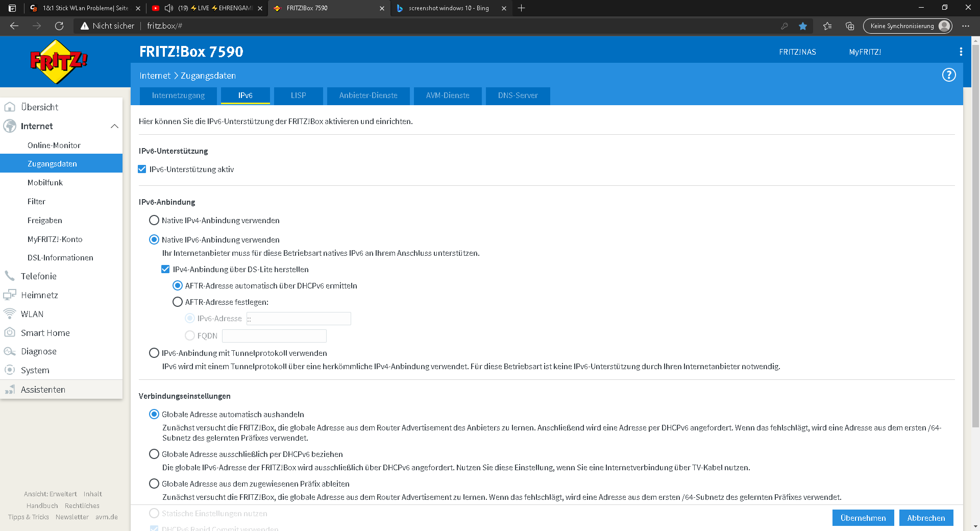Click the Internet breadcrumb link
The height and width of the screenshot is (531, 980).
[155, 76]
